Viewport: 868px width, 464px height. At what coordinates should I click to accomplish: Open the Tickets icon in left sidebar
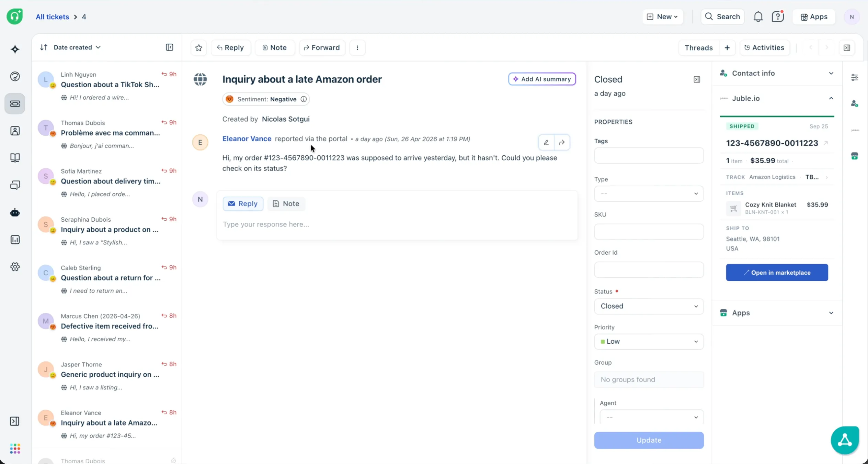tap(15, 103)
